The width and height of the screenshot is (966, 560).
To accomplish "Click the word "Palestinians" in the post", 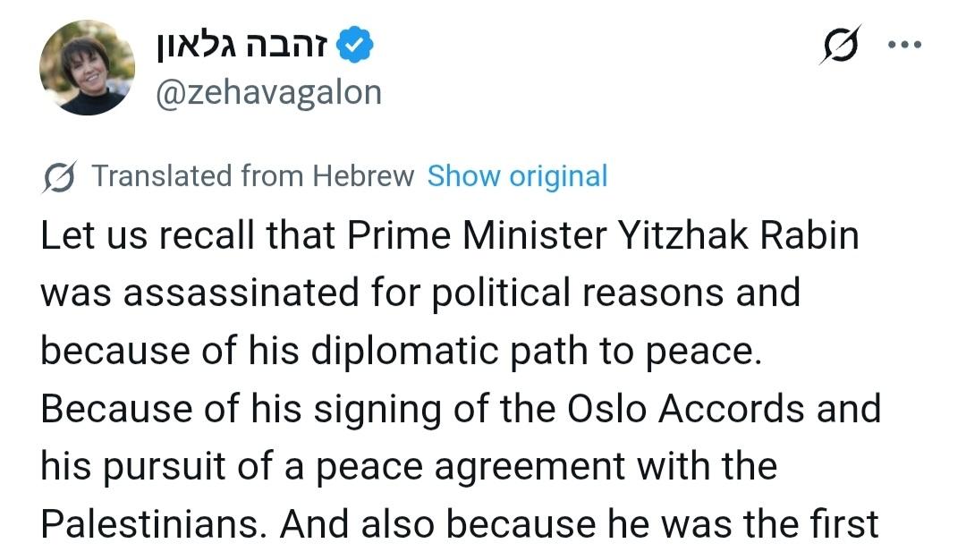I will tap(153, 524).
